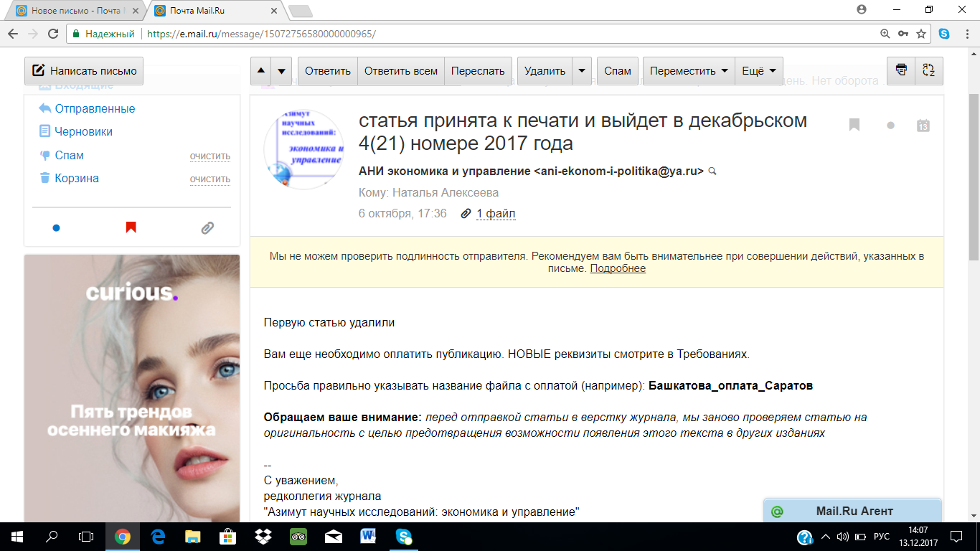Go to next message with down arrow
Screen dimensions: 980x551
pyautogui.click(x=281, y=71)
